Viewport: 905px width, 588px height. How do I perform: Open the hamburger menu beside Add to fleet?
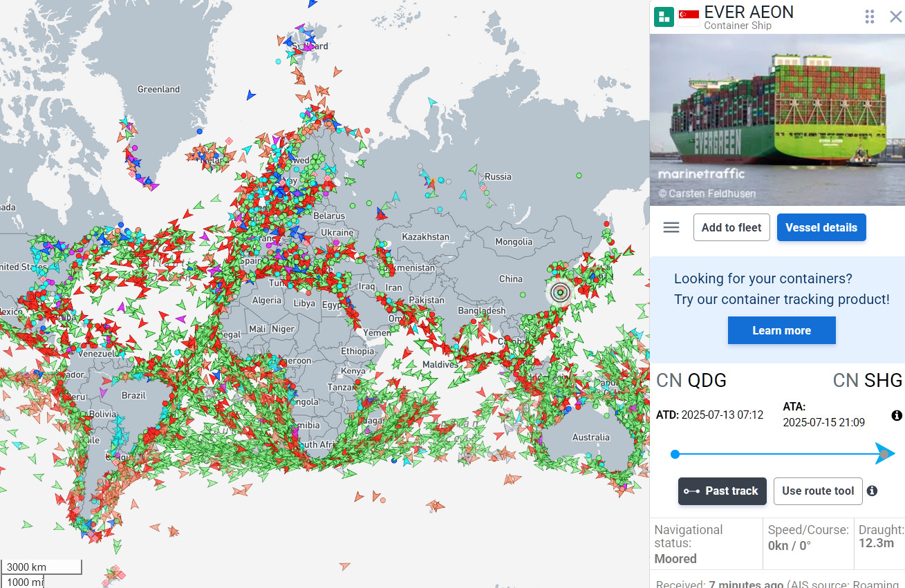click(671, 227)
